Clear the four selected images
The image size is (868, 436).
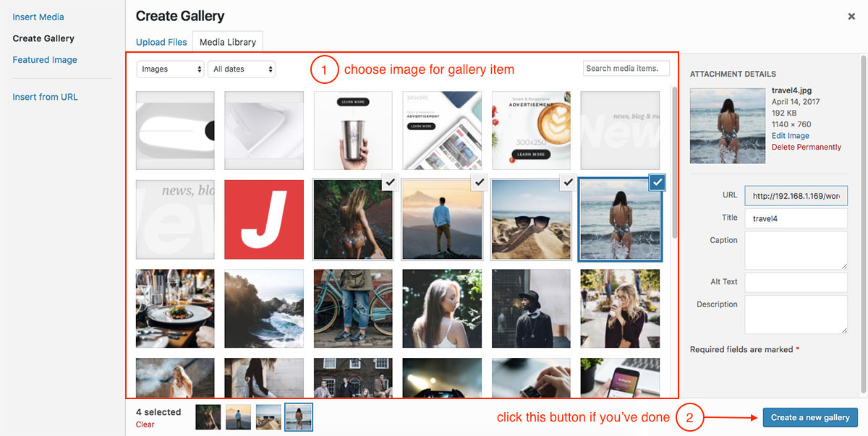145,424
